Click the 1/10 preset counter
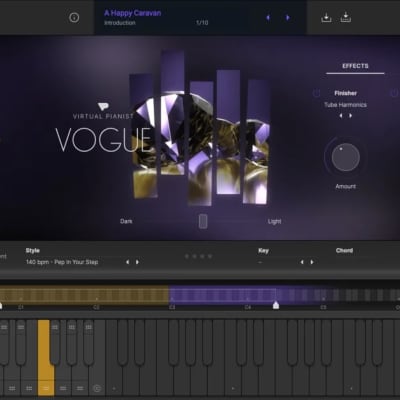The height and width of the screenshot is (400, 400). point(202,23)
